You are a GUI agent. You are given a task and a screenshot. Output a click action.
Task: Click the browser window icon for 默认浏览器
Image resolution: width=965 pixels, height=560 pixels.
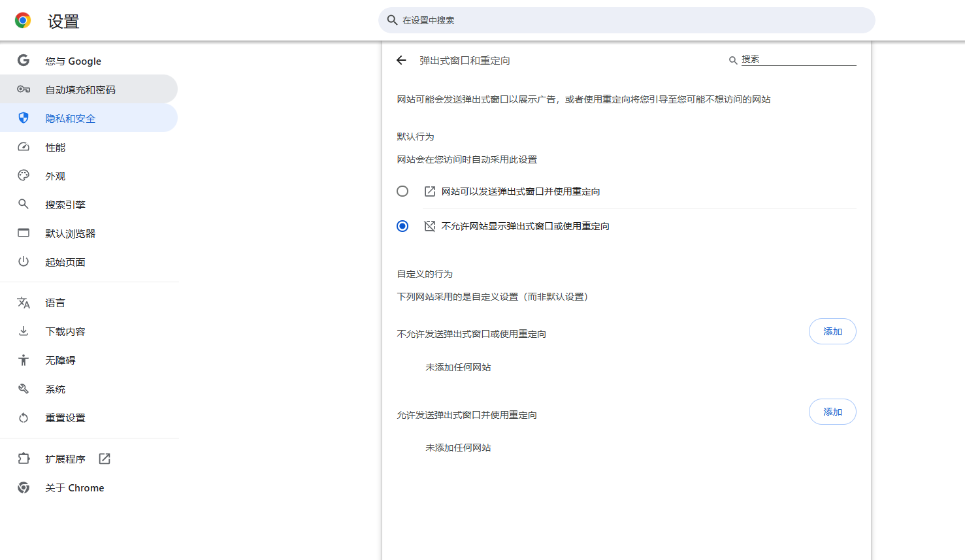click(x=24, y=233)
